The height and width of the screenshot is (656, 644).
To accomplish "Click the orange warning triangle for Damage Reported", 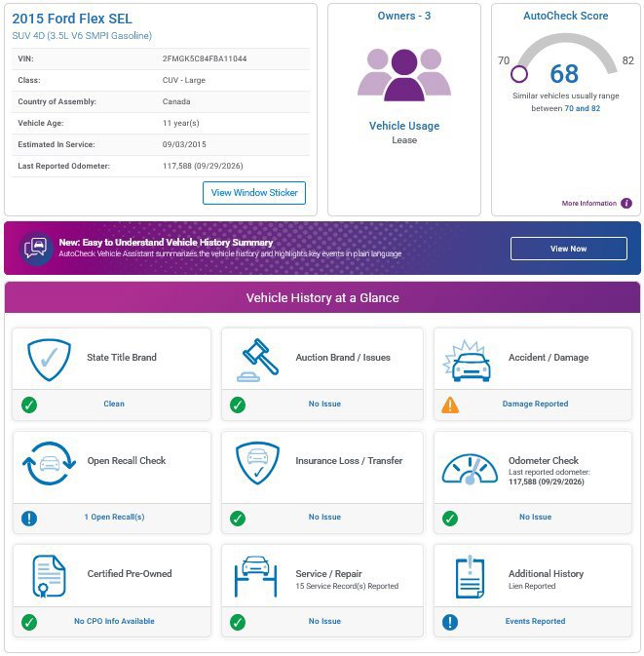I will (450, 405).
